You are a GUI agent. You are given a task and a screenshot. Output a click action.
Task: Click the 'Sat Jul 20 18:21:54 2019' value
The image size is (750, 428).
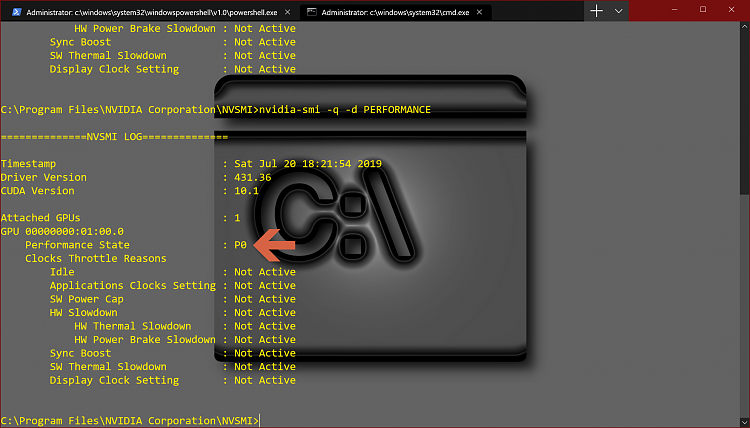click(x=308, y=164)
